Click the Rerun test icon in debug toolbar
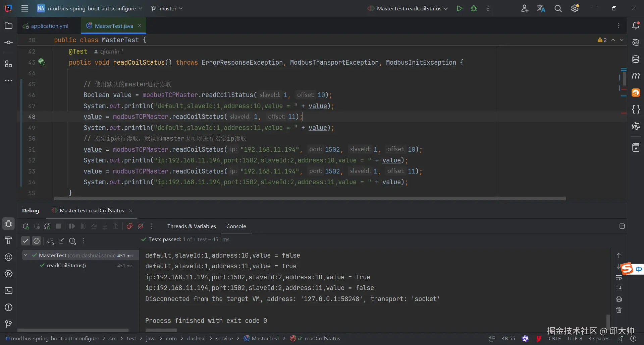This screenshot has width=644, height=345. 25,226
